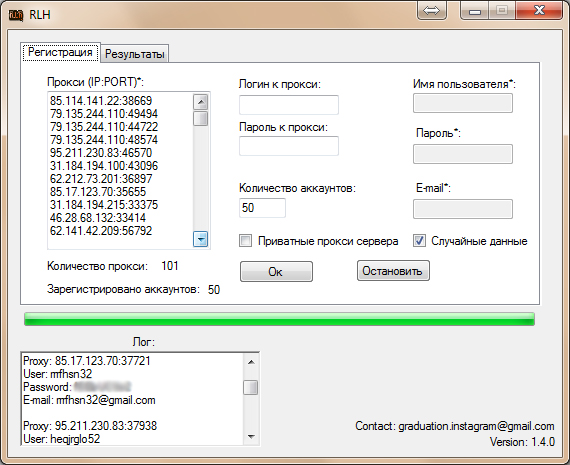Click the Version: 1.4.0 label
This screenshot has height=465, width=570.
pos(522,442)
